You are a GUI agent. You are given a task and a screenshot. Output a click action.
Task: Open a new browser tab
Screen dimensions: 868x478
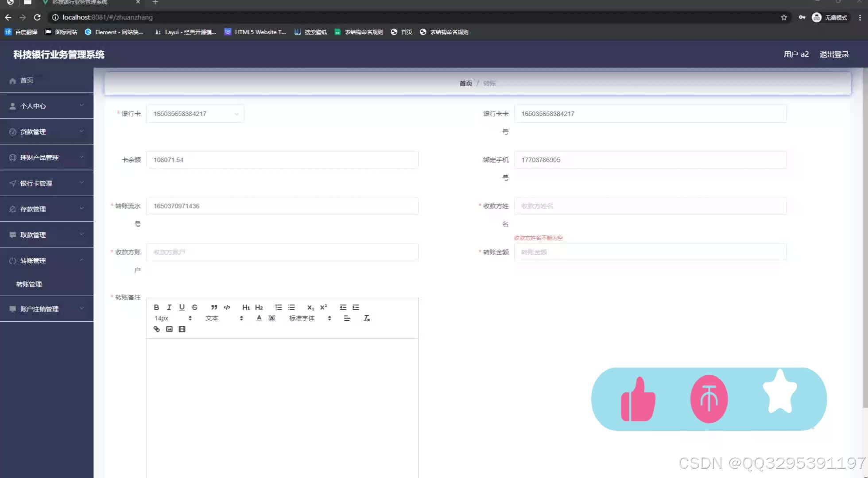pyautogui.click(x=155, y=3)
